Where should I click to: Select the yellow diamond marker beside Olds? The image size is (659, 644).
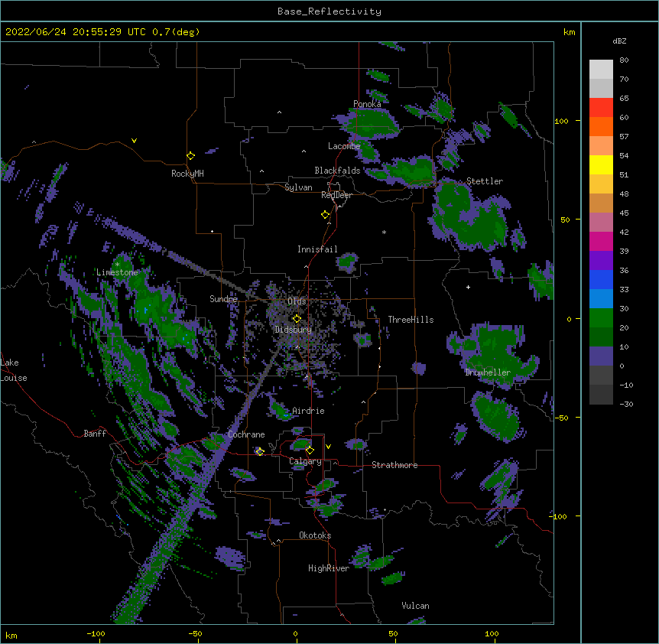[x=297, y=318]
